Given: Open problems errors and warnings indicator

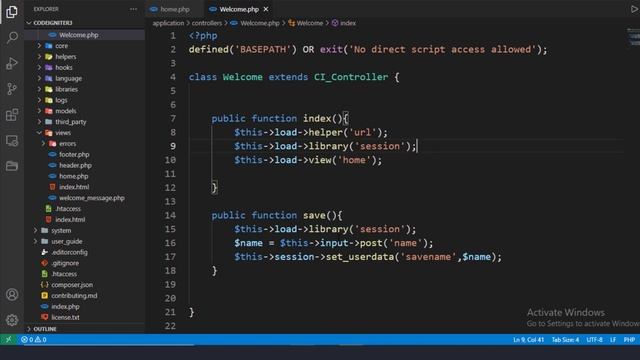Looking at the screenshot, I should pos(34,340).
